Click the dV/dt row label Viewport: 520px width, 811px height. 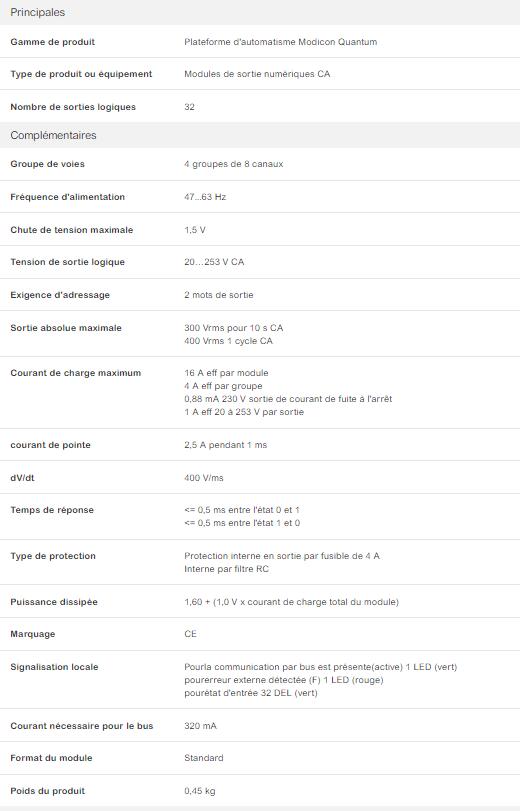pyautogui.click(x=22, y=478)
